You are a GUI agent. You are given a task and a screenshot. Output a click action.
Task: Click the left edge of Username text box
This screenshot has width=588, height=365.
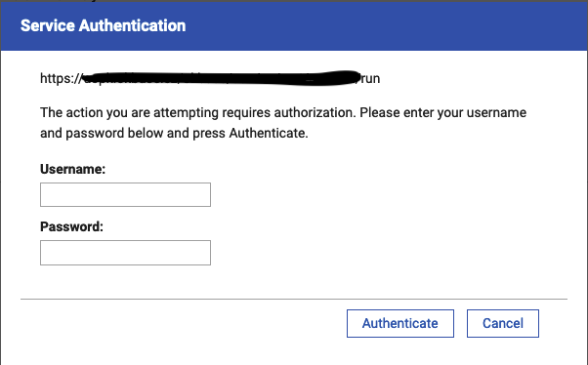(x=43, y=194)
